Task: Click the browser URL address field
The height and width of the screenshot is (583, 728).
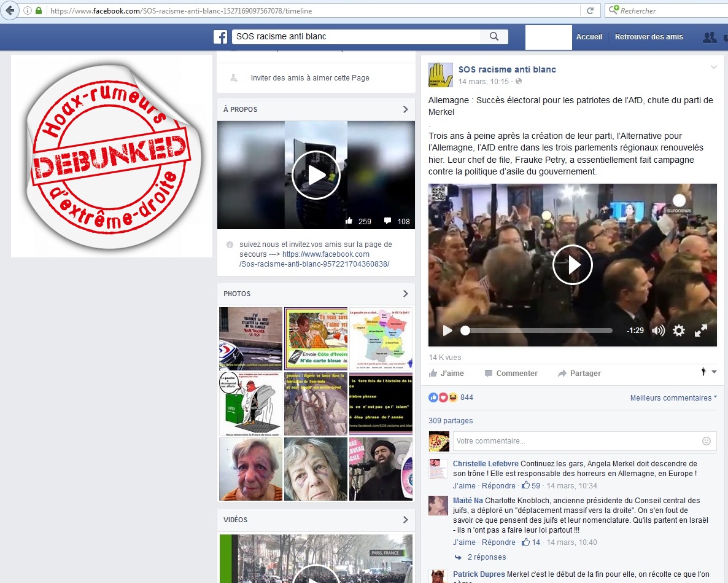Action: point(314,10)
